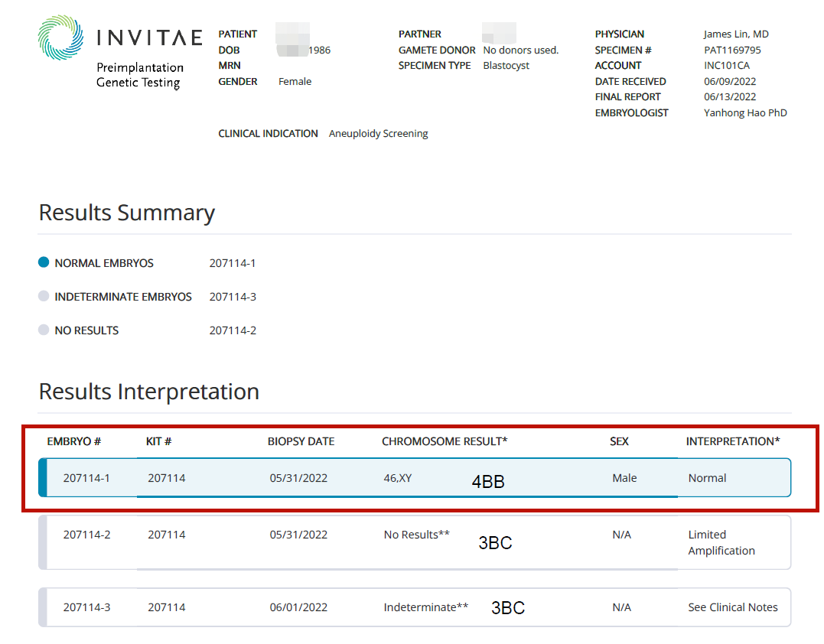Image resolution: width=824 pixels, height=644 pixels.
Task: Click the See Clinical Notes text
Action: click(x=732, y=607)
